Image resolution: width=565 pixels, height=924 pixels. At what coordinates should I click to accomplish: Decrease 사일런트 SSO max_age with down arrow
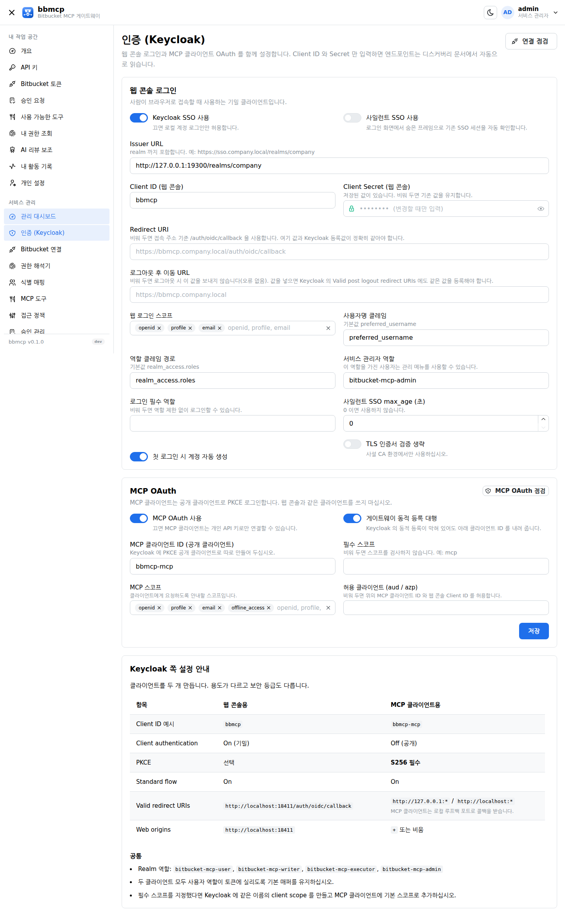[543, 428]
